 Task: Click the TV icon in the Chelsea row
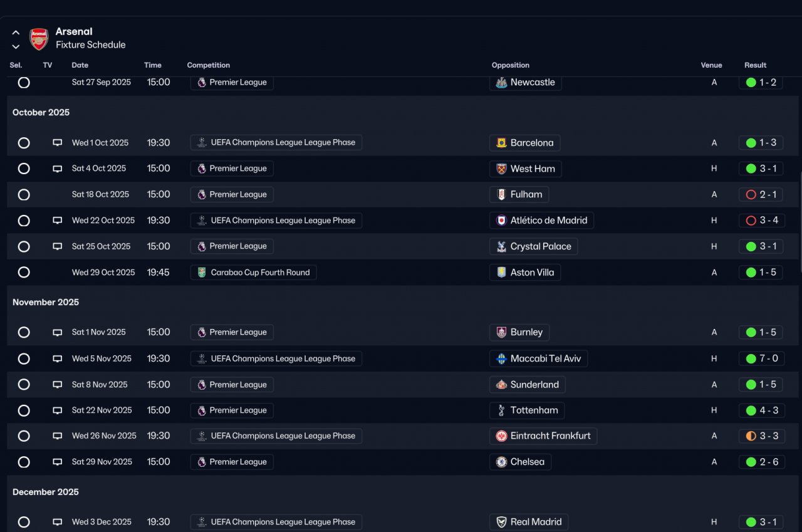[x=58, y=462]
